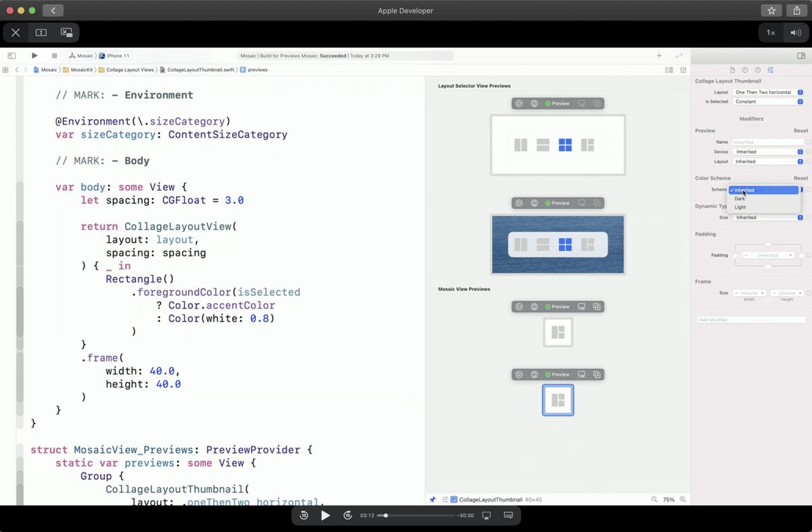
Task: Toggle Xcode navigator sidebar
Action: pos(12,56)
